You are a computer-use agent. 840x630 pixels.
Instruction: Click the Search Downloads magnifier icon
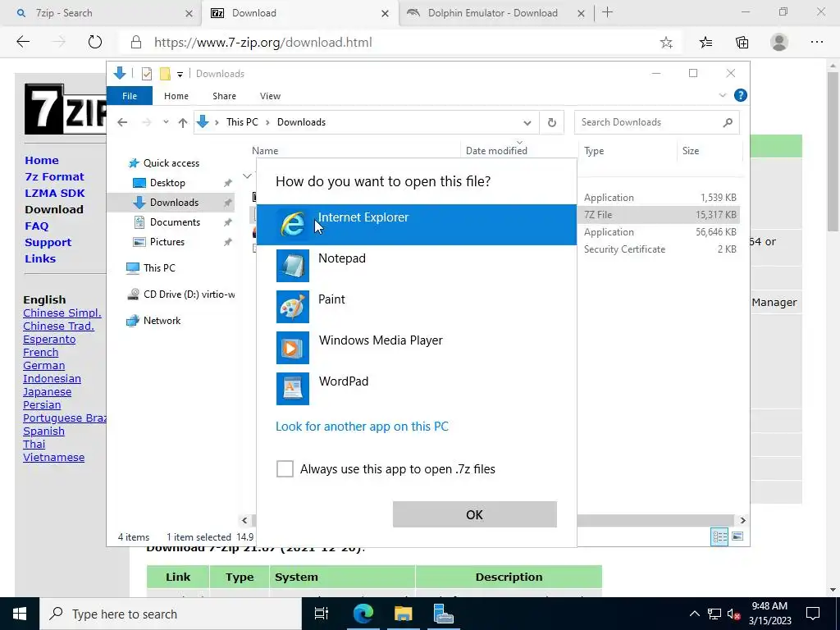pos(728,123)
